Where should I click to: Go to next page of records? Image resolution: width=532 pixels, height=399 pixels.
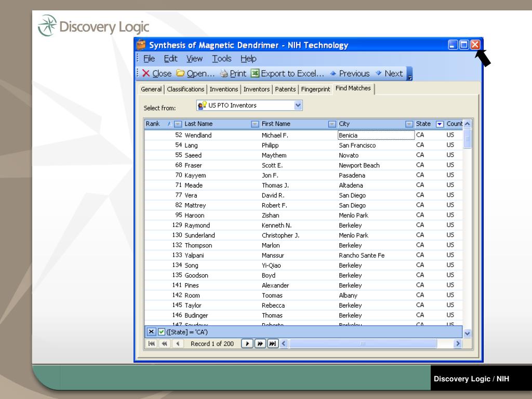tap(260, 344)
